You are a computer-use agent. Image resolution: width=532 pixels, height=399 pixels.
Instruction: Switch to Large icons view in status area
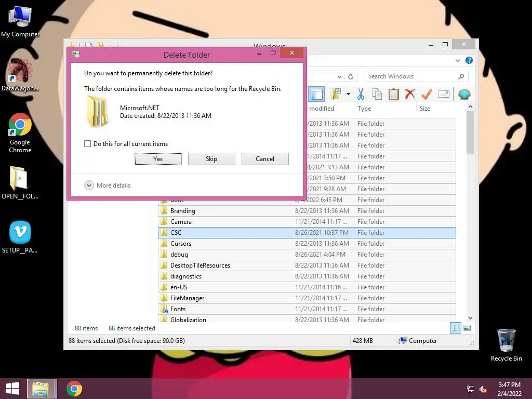(467, 328)
